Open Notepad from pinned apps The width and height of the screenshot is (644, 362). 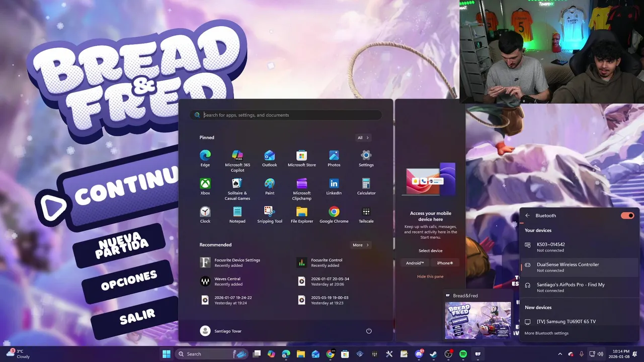pos(237,214)
